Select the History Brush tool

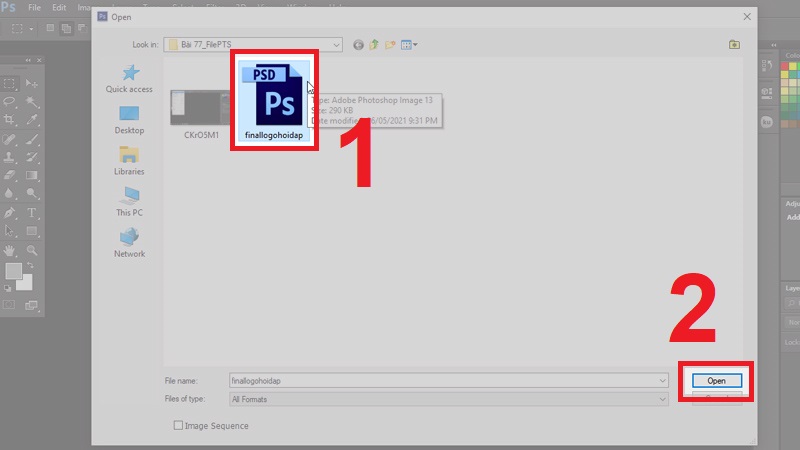tap(32, 157)
